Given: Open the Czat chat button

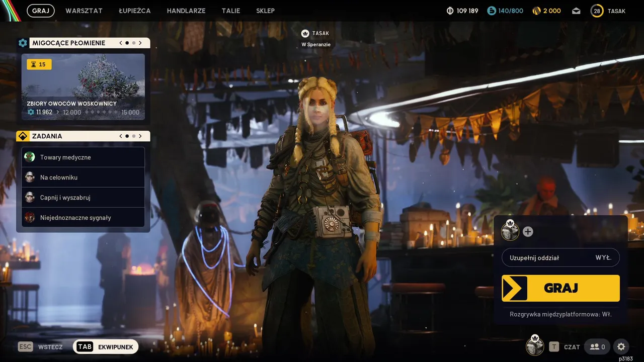Looking at the screenshot, I should point(565,347).
